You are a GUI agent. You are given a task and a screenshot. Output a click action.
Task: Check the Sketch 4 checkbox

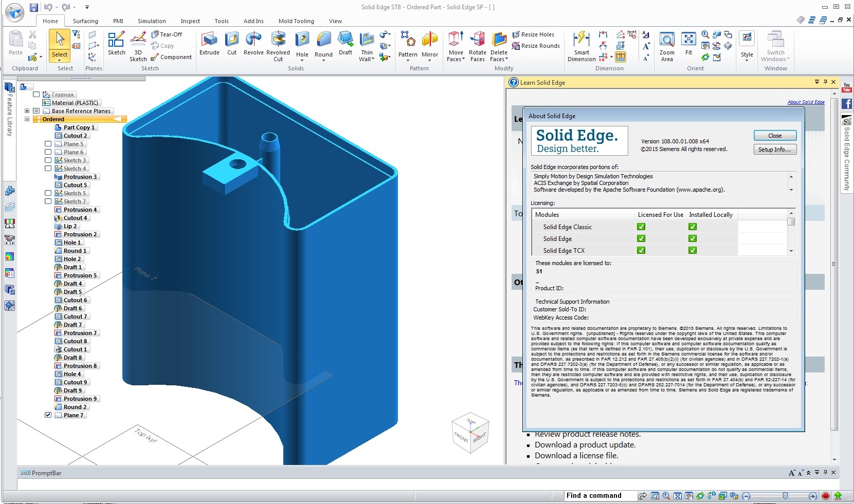[48, 169]
